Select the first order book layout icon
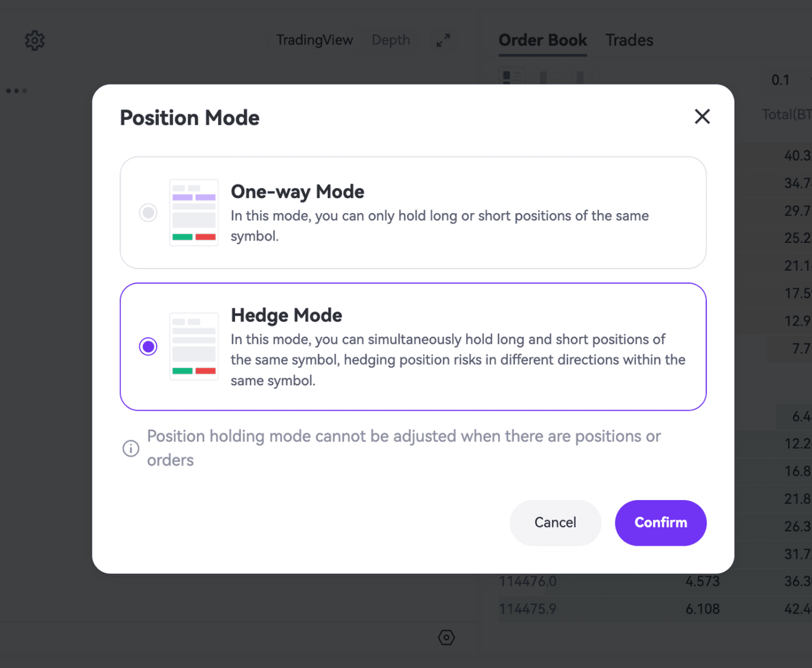The width and height of the screenshot is (812, 668). tap(512, 77)
